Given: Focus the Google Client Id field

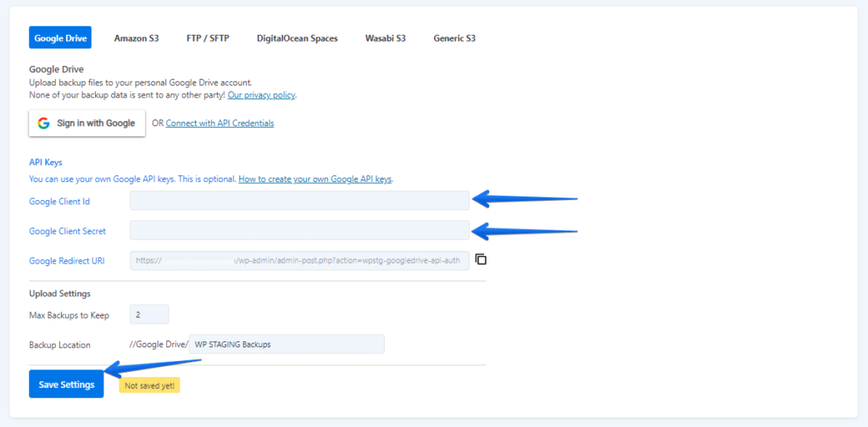Looking at the screenshot, I should [299, 201].
